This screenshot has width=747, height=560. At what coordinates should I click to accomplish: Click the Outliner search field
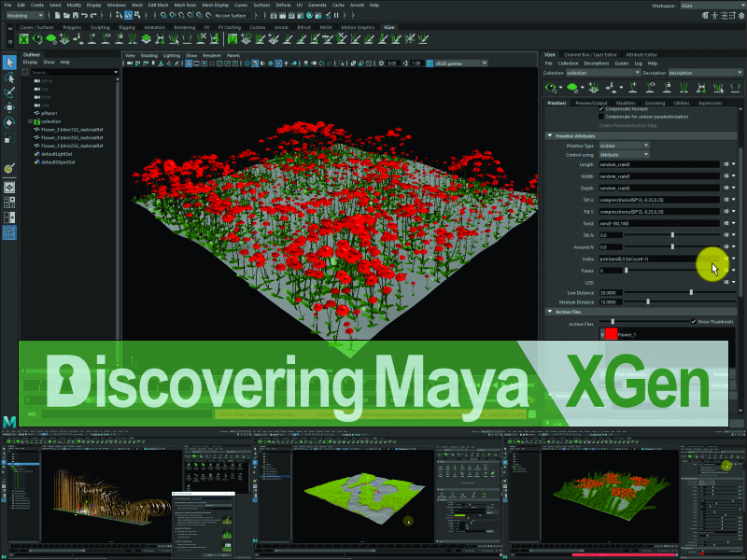tap(73, 73)
